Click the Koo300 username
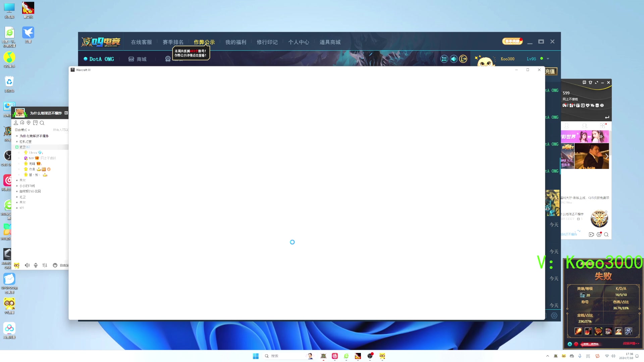Screen dimensions: 644x362 [507, 59]
